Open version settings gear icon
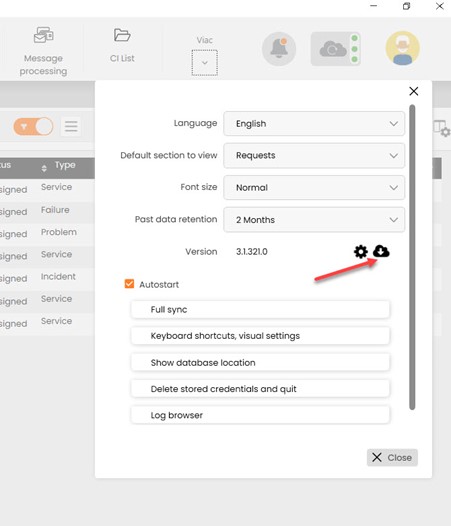Image resolution: width=451 pixels, height=526 pixels. (x=361, y=252)
